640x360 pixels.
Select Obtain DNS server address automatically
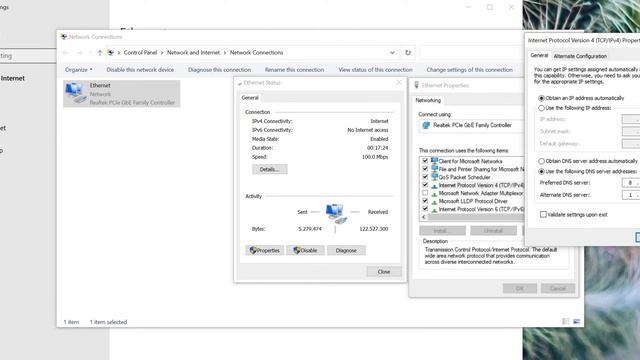click(541, 161)
